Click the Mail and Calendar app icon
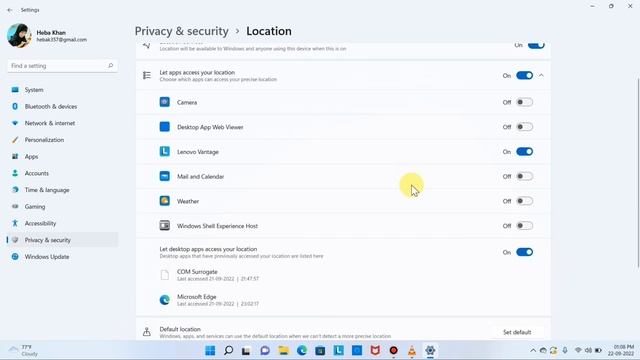Image resolution: width=640 pixels, height=360 pixels. click(x=164, y=176)
